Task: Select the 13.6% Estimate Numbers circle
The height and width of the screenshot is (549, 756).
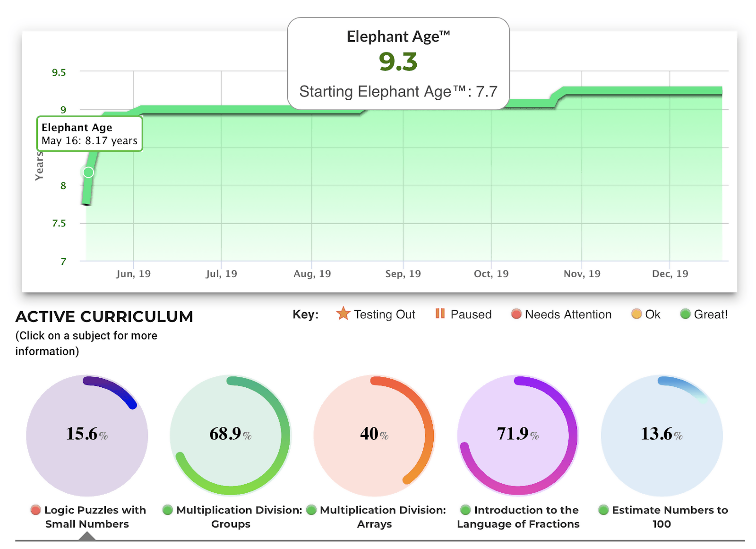Action: coord(661,435)
